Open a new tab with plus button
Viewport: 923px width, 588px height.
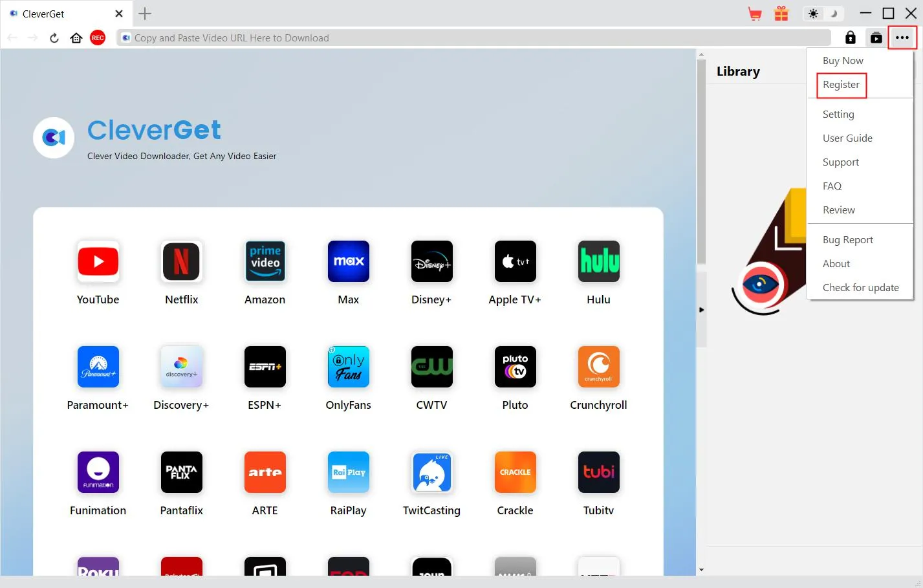(145, 14)
